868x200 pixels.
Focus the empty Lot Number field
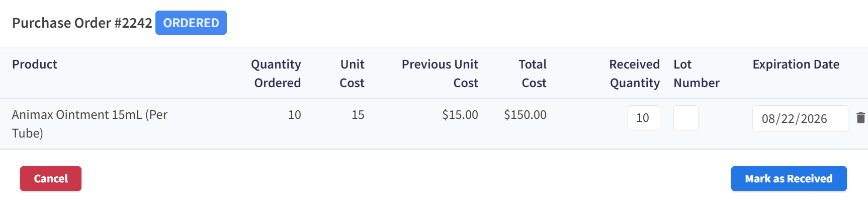(686, 118)
